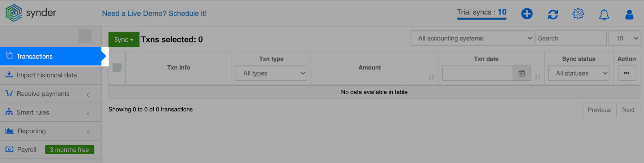Open settings gear icon

pos(578,14)
